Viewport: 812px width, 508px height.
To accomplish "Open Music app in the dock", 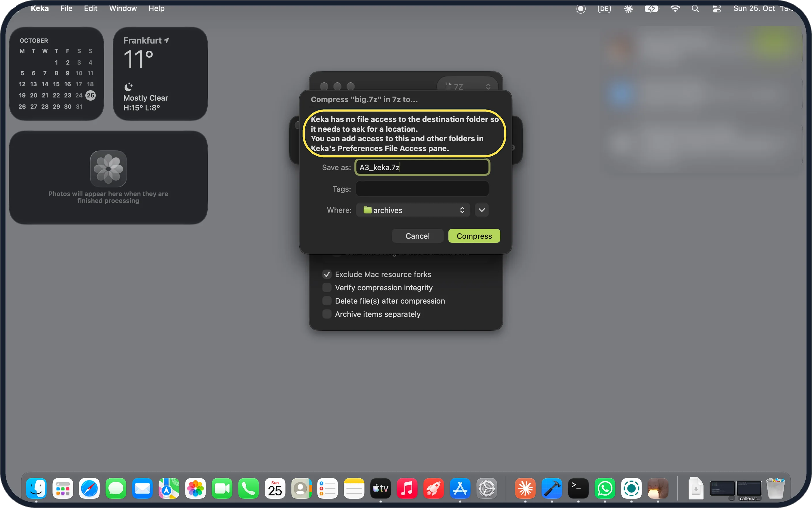I will [x=407, y=488].
